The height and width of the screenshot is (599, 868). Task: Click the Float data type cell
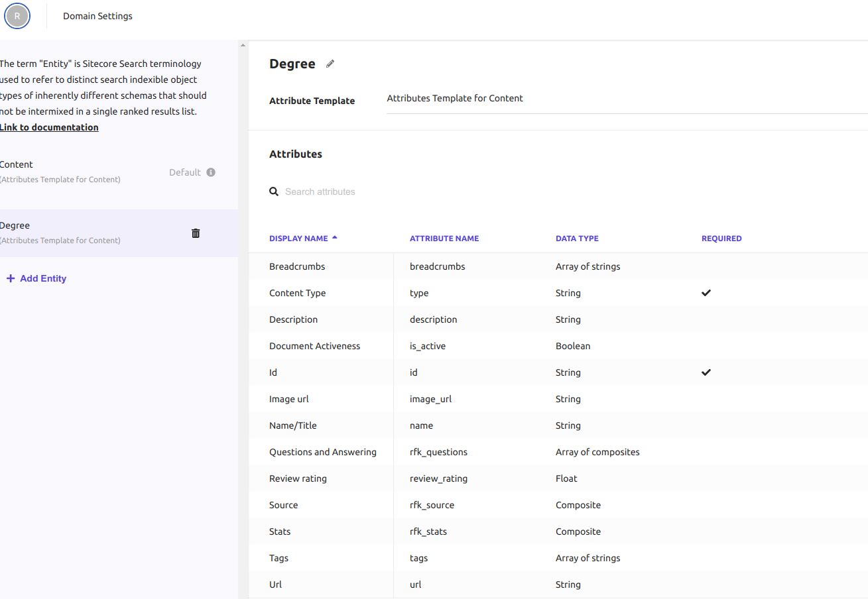point(566,478)
